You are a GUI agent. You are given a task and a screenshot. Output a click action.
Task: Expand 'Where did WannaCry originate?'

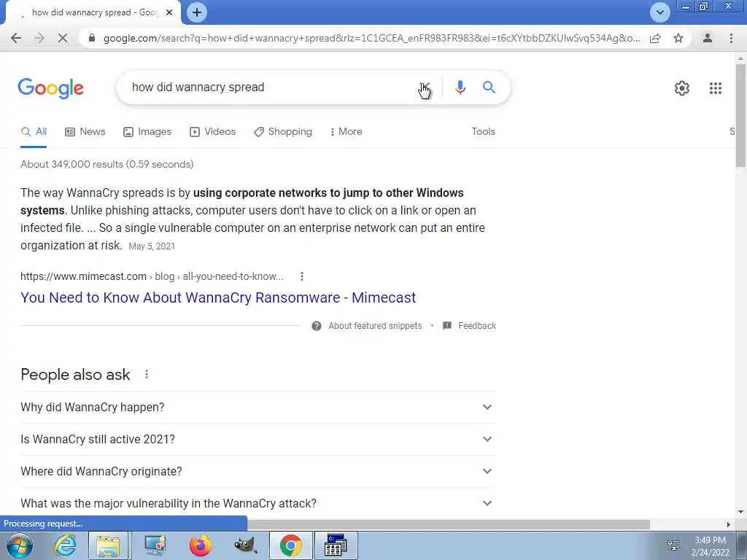(x=258, y=472)
